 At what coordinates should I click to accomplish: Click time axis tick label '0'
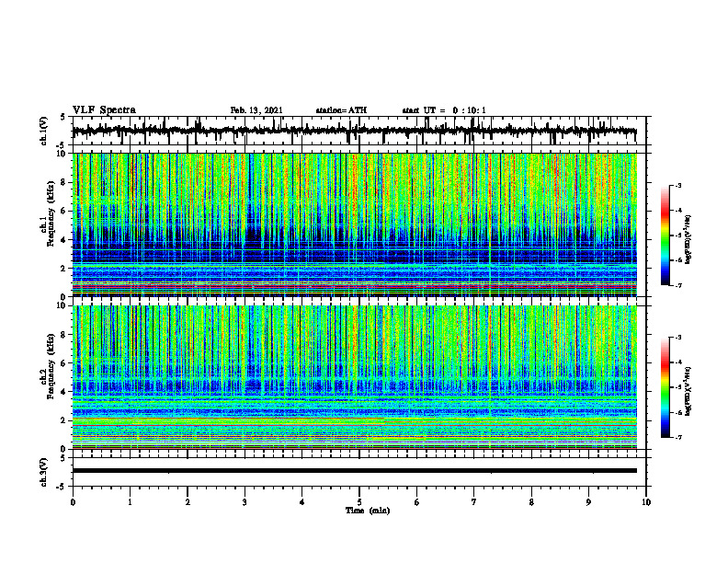[x=73, y=502]
